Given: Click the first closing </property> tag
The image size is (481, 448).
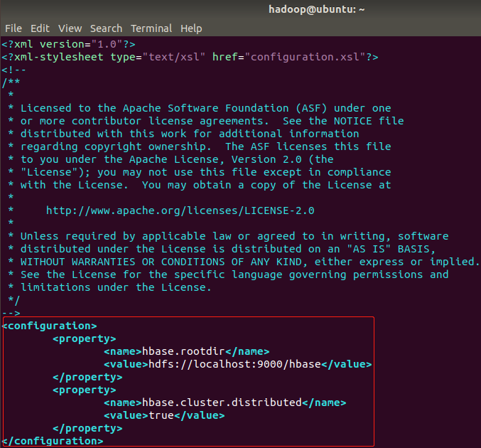Looking at the screenshot, I should pos(87,377).
